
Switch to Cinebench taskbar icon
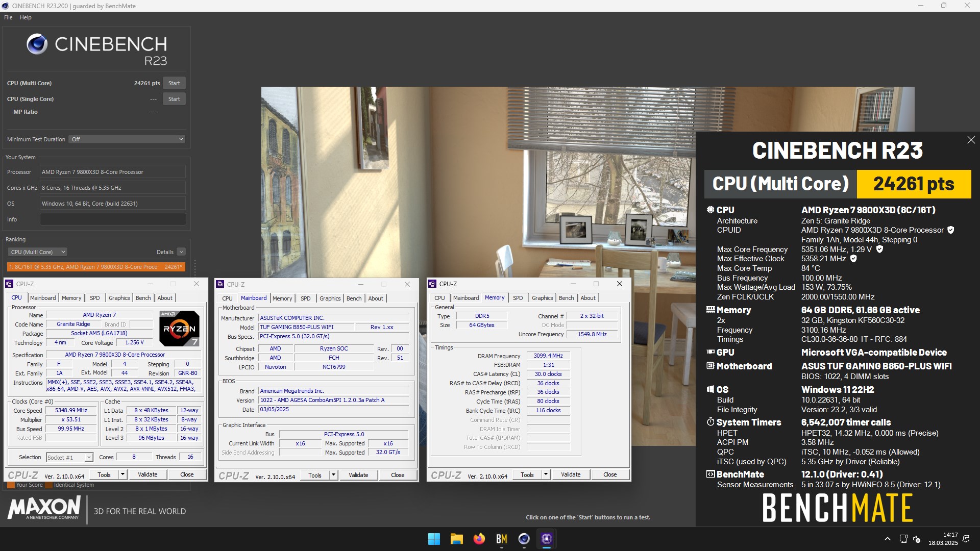tap(524, 539)
